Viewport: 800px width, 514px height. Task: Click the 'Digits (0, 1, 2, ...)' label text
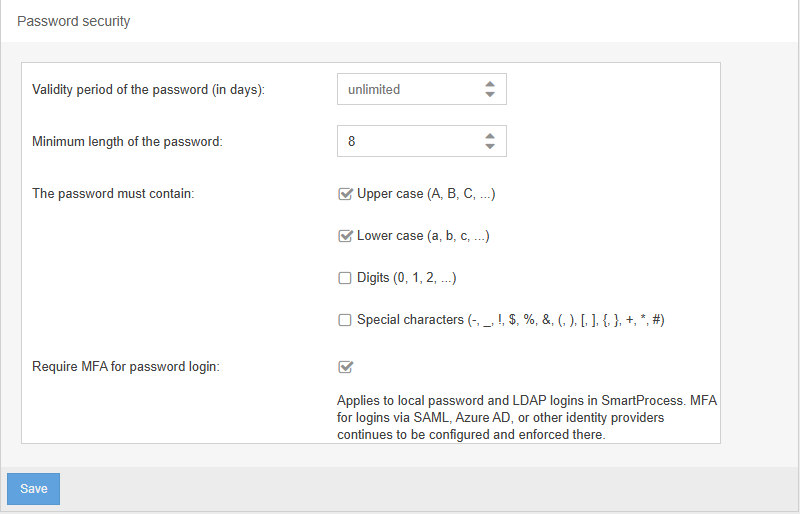click(x=407, y=278)
